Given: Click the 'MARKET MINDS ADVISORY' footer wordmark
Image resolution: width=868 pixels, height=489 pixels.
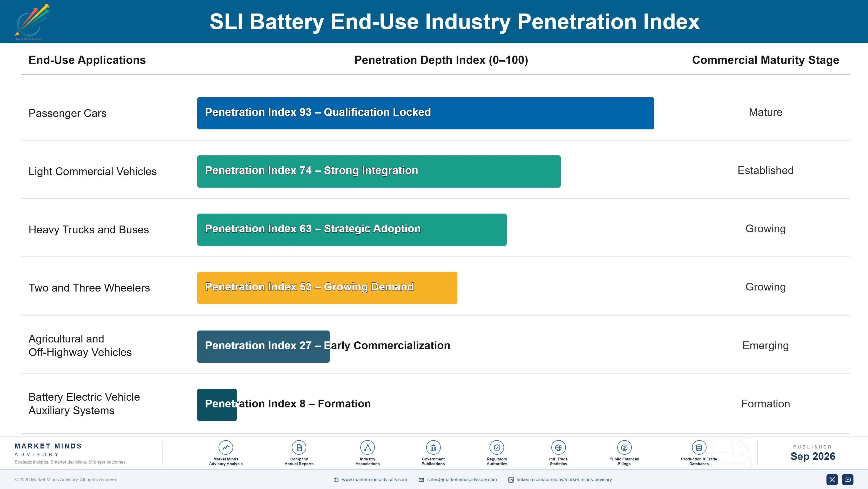Looking at the screenshot, I should coord(48,450).
